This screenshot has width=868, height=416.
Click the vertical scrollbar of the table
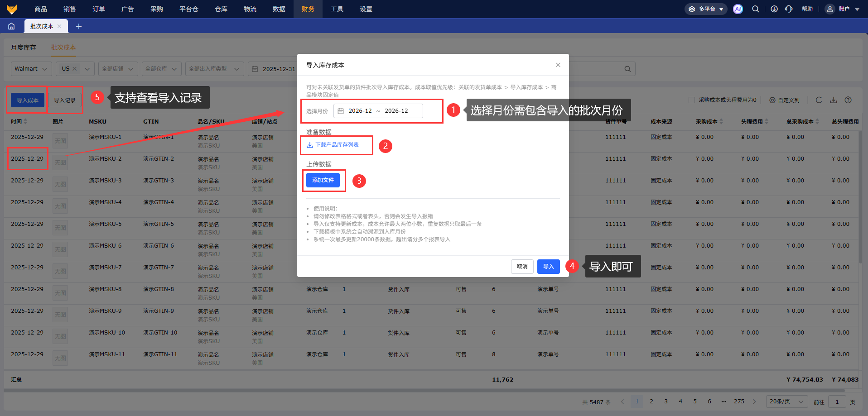(860, 197)
